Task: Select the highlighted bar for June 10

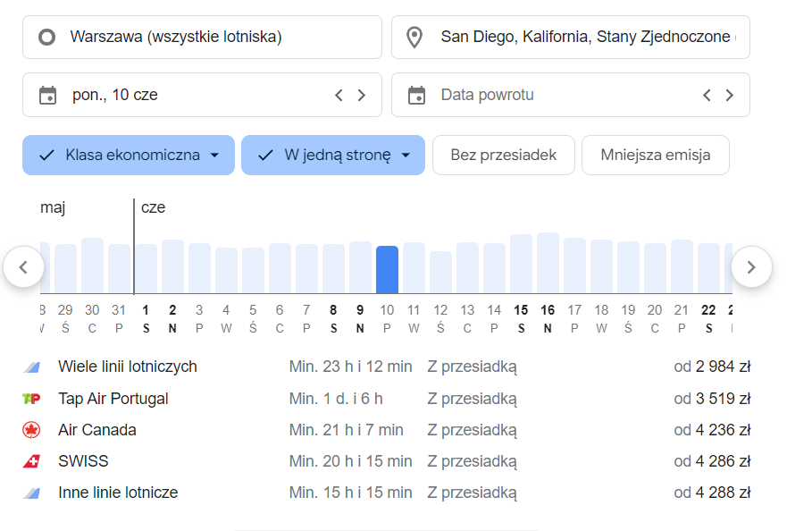Action: point(387,270)
